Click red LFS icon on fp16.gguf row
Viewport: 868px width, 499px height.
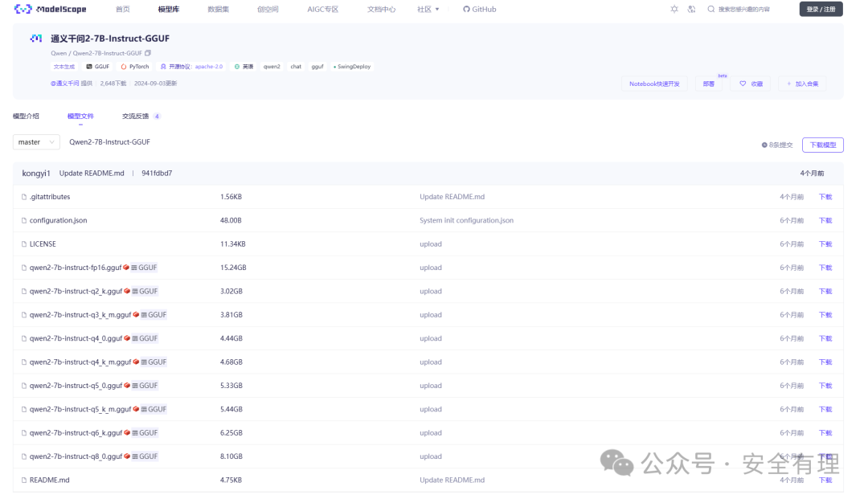(126, 268)
